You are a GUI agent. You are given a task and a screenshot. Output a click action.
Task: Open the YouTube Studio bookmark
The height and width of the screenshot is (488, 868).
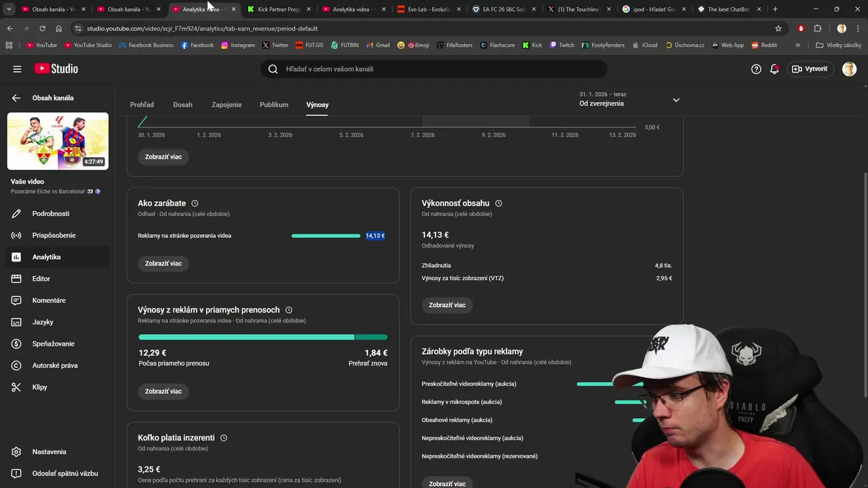(x=88, y=45)
